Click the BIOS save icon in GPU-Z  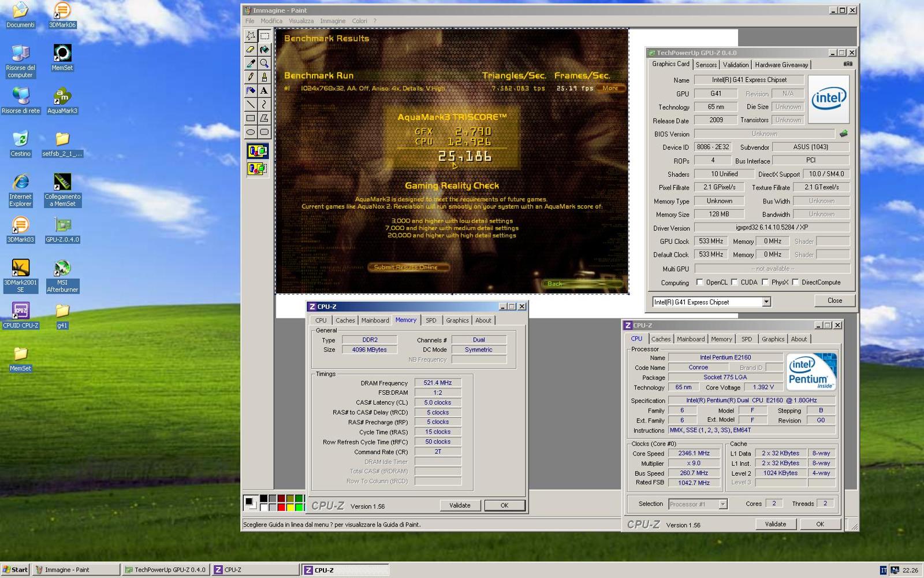[844, 134]
